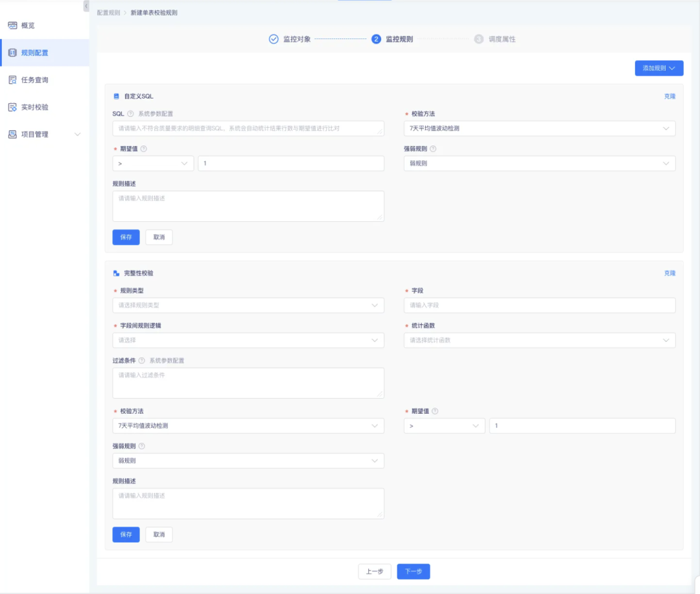Click 配置规则 breadcrumb link
The height and width of the screenshot is (594, 700).
[108, 12]
